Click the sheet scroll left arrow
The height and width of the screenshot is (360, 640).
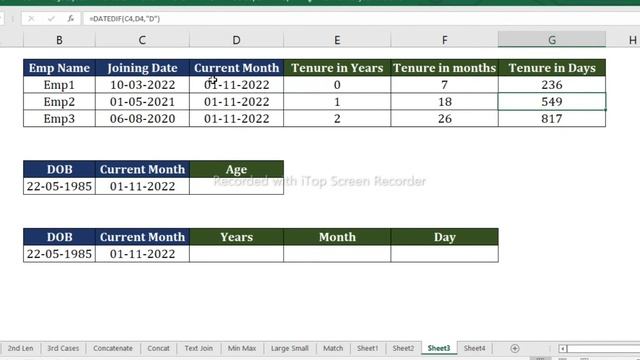click(562, 349)
